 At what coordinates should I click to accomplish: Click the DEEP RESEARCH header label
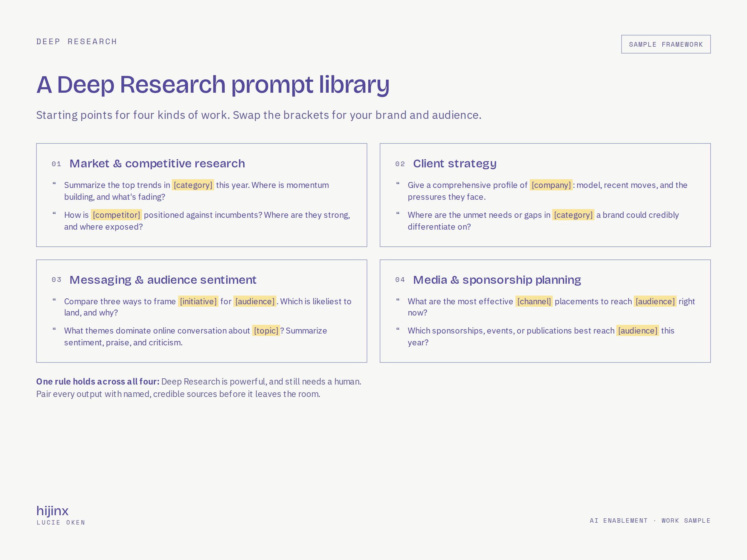coord(77,41)
